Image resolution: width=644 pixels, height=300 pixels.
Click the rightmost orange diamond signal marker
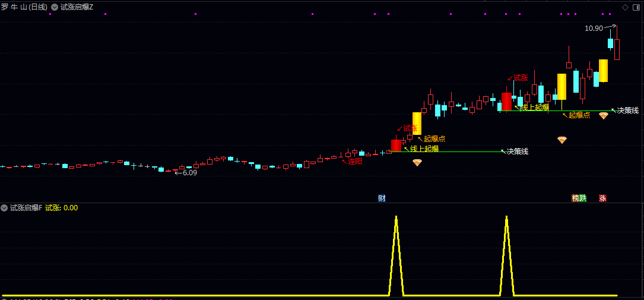pos(603,116)
